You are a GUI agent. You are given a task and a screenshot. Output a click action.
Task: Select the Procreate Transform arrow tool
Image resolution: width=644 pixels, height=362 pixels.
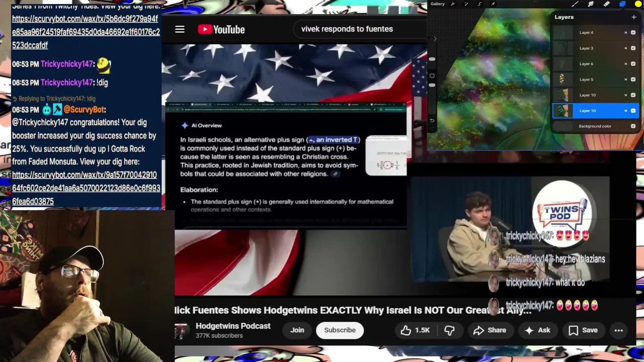point(493,4)
